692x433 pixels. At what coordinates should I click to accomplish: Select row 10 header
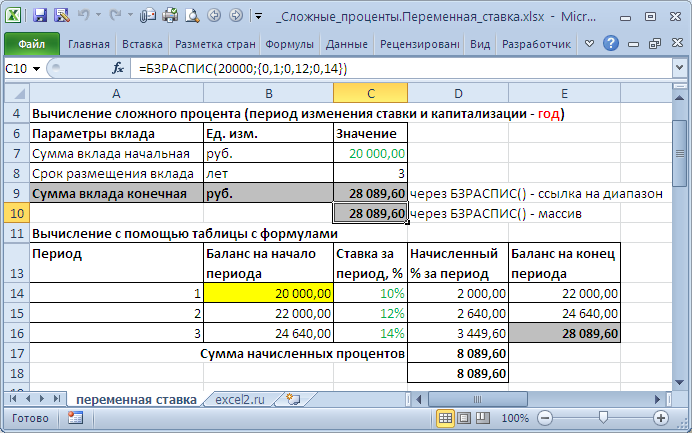pyautogui.click(x=17, y=214)
